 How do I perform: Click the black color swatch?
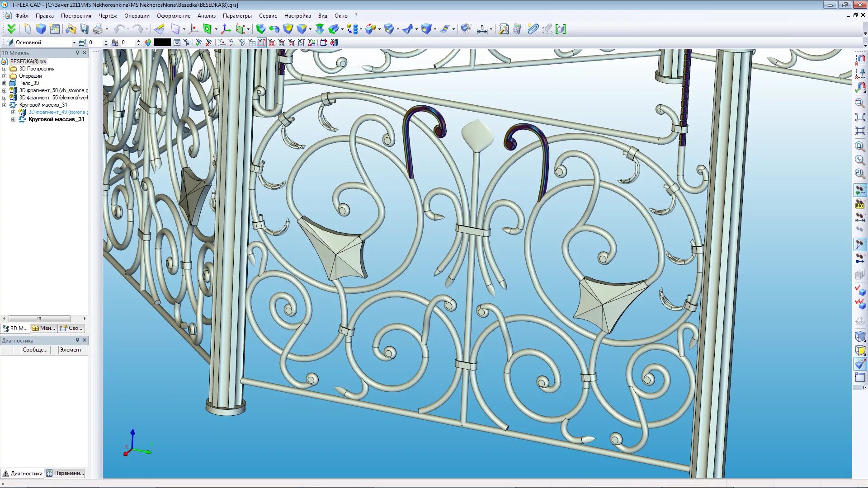162,42
